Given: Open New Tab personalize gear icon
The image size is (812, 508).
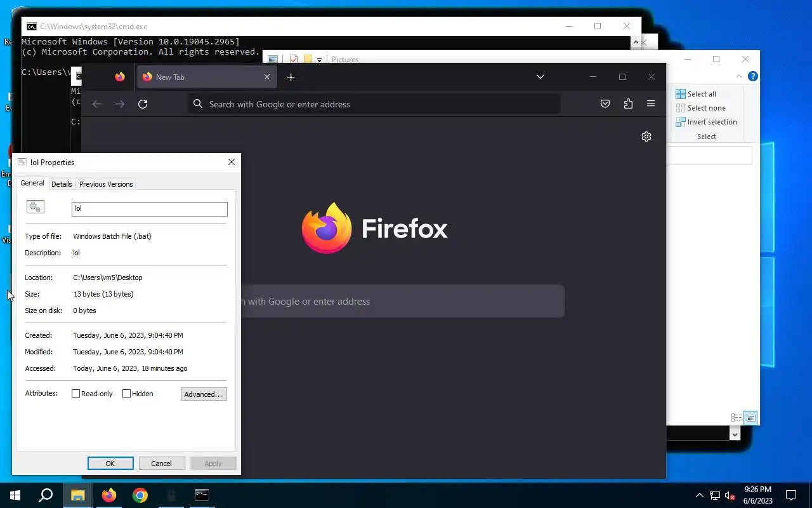Looking at the screenshot, I should coord(646,137).
